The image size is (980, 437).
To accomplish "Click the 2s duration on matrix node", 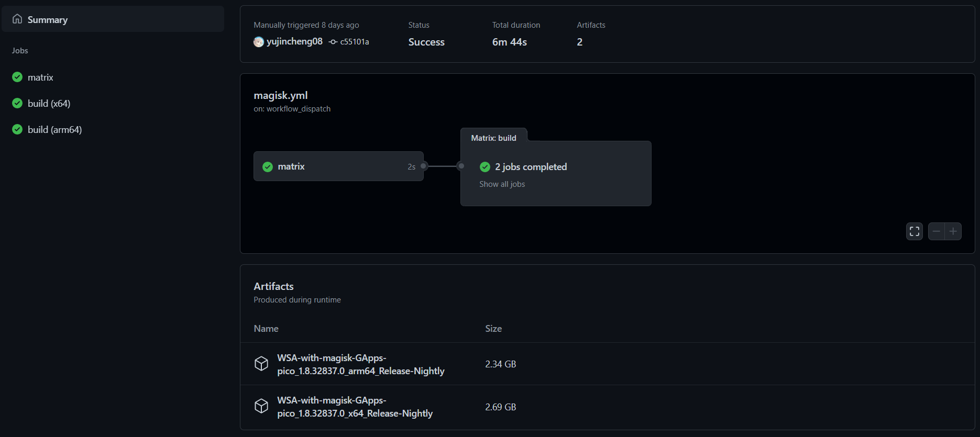I will coord(412,167).
